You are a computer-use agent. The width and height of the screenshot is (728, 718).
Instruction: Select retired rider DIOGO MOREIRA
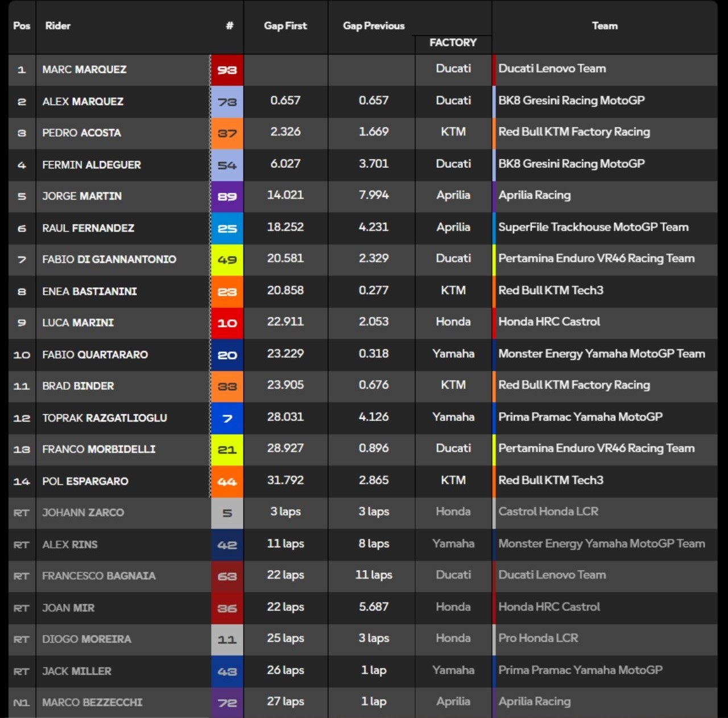coord(86,639)
